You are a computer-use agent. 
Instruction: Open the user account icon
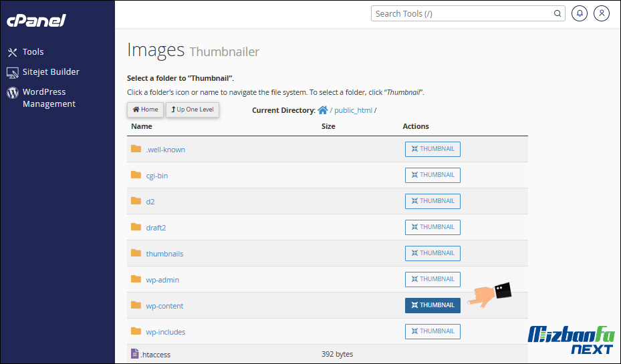pos(601,13)
